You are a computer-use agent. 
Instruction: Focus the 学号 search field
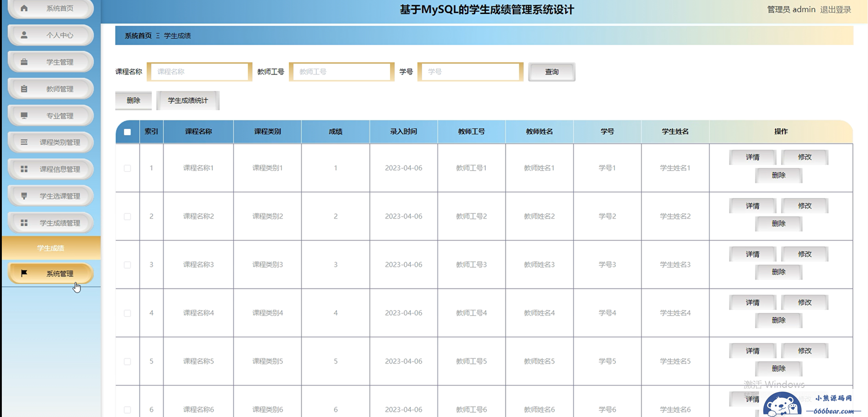click(x=470, y=72)
